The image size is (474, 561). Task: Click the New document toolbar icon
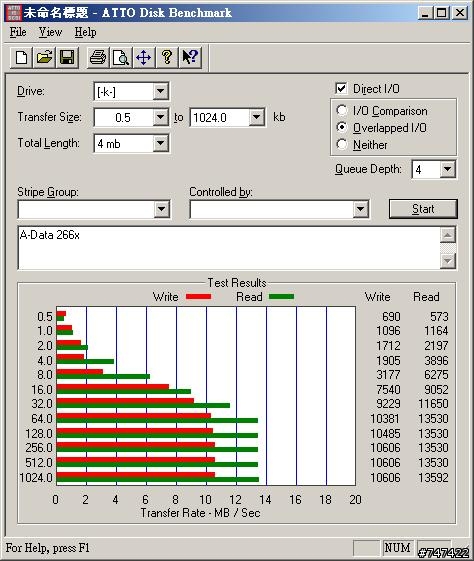pos(21,57)
